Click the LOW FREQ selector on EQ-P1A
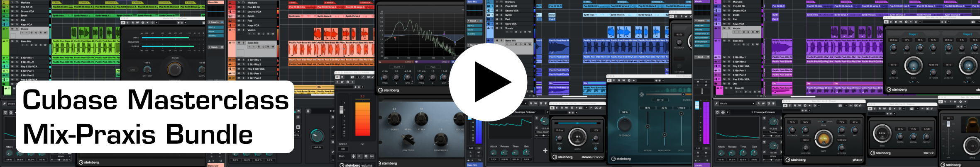The width and height of the screenshot is (980, 167). pyautogui.click(x=408, y=140)
